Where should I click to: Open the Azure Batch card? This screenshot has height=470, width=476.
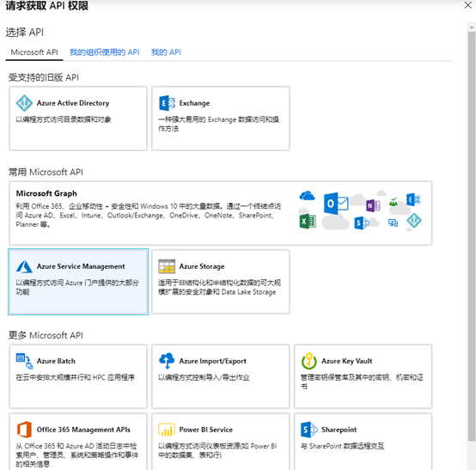(x=78, y=376)
